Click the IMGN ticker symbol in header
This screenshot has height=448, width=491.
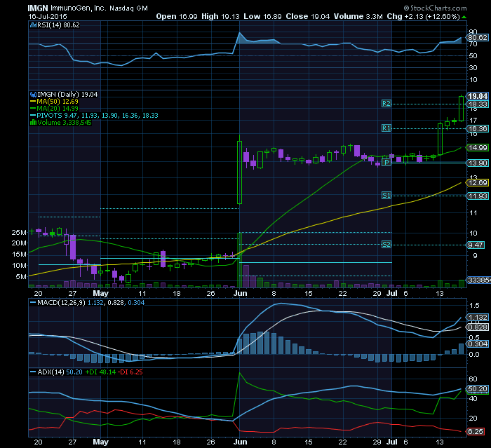[38, 8]
